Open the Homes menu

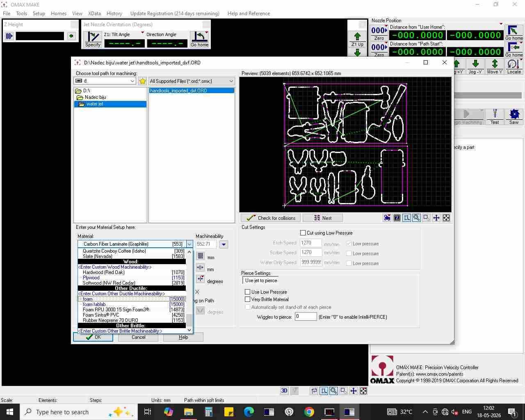point(59,14)
